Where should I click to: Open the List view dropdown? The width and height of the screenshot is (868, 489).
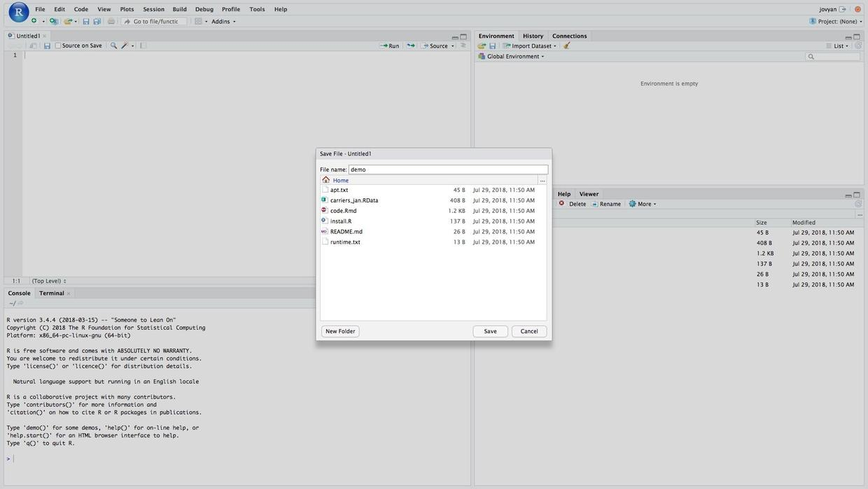837,46
